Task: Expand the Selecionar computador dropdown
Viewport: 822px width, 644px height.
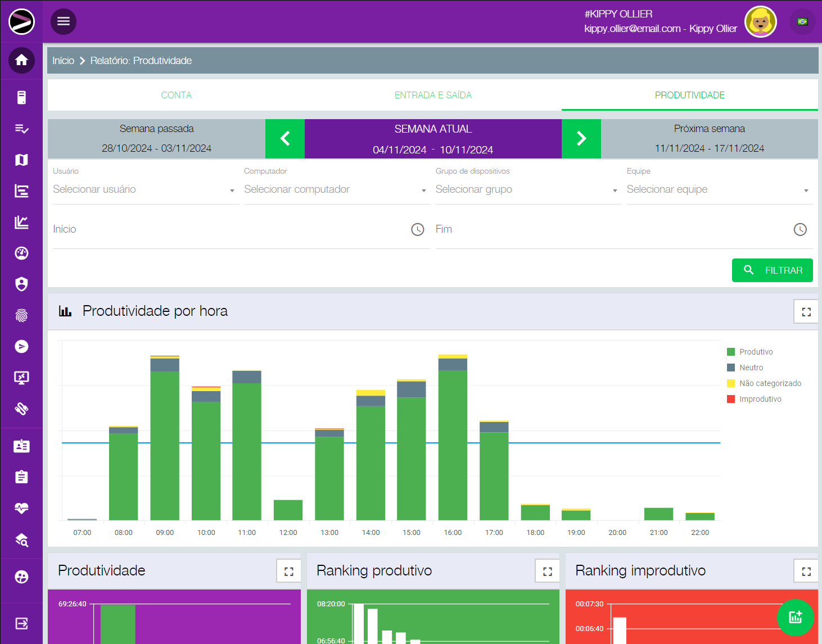Action: click(x=335, y=190)
